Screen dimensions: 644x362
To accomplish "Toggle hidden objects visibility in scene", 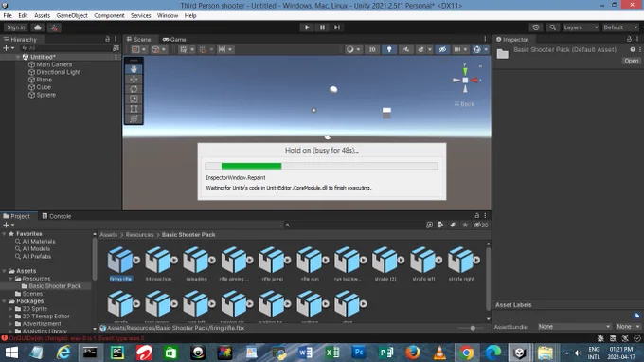I will [x=442, y=49].
